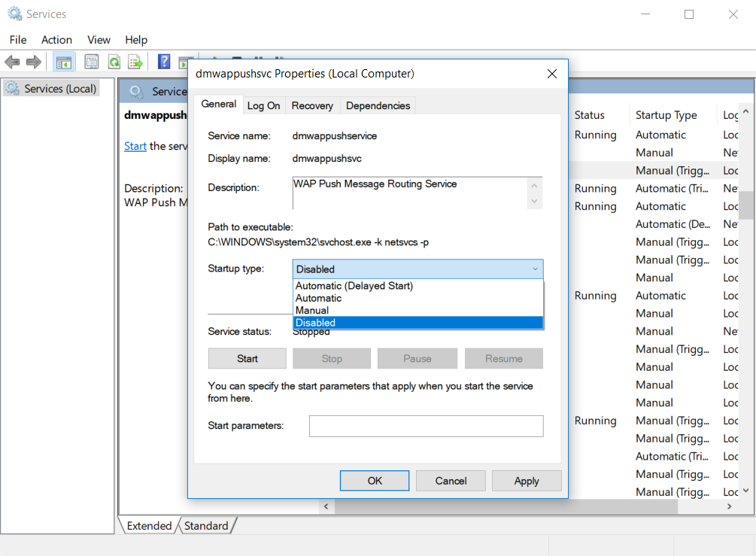
Task: Choose the plain Automatic option in startup list
Action: (x=417, y=298)
